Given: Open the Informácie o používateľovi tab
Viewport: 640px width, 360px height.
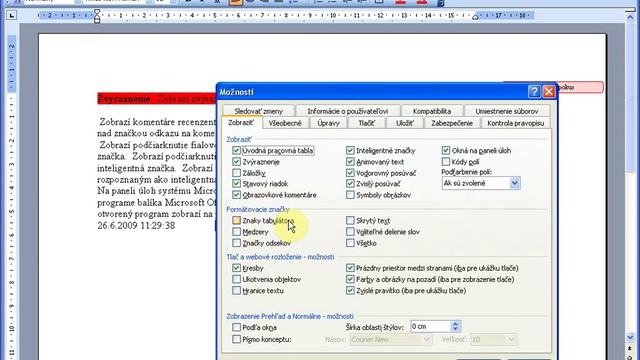Looking at the screenshot, I should pos(348,111).
